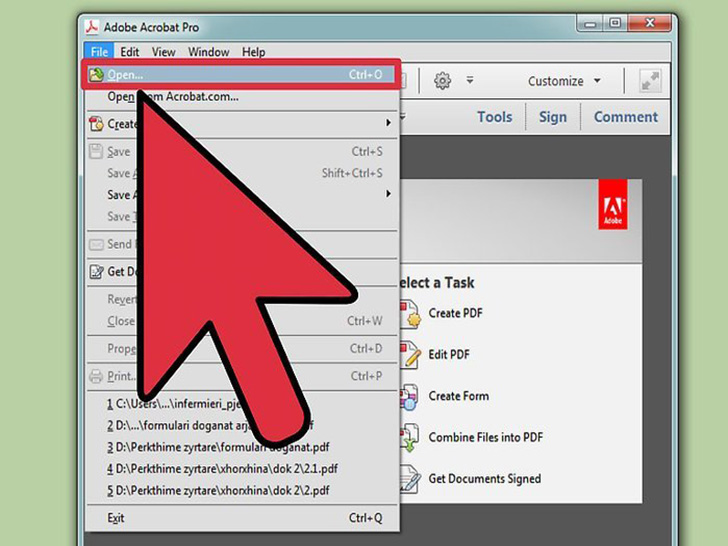Select the Revert menu entry
The width and height of the screenshot is (728, 546).
241,299
